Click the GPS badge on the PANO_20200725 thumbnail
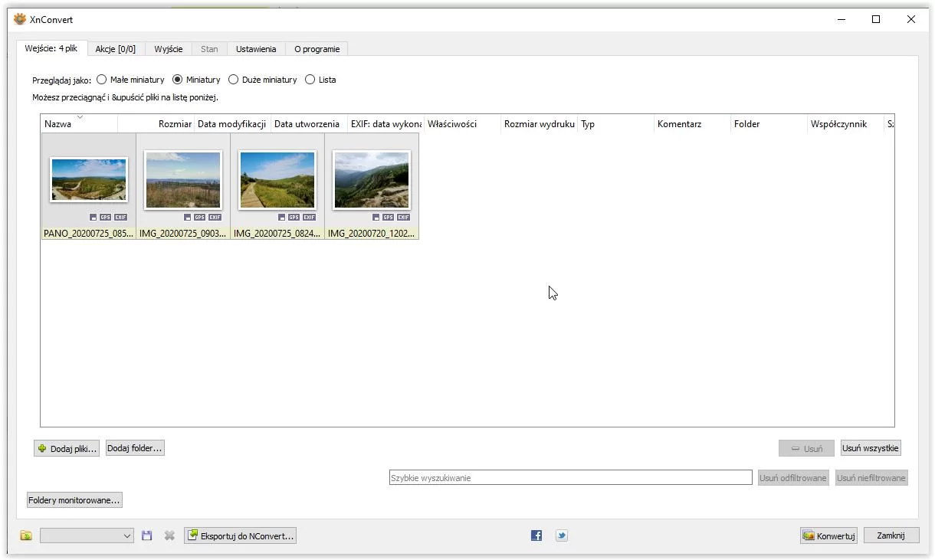The width and height of the screenshot is (935, 560). (106, 218)
